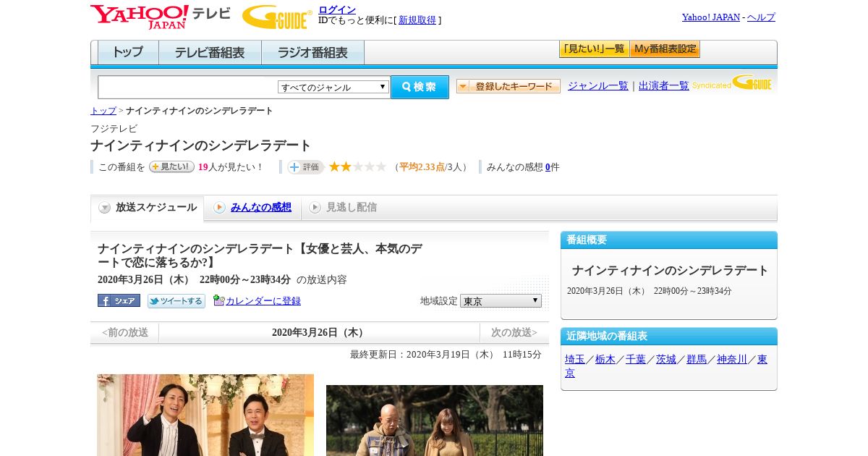Expand the 登録したキーワード dropdown
Image resolution: width=868 pixels, height=456 pixels.
pyautogui.click(x=509, y=86)
